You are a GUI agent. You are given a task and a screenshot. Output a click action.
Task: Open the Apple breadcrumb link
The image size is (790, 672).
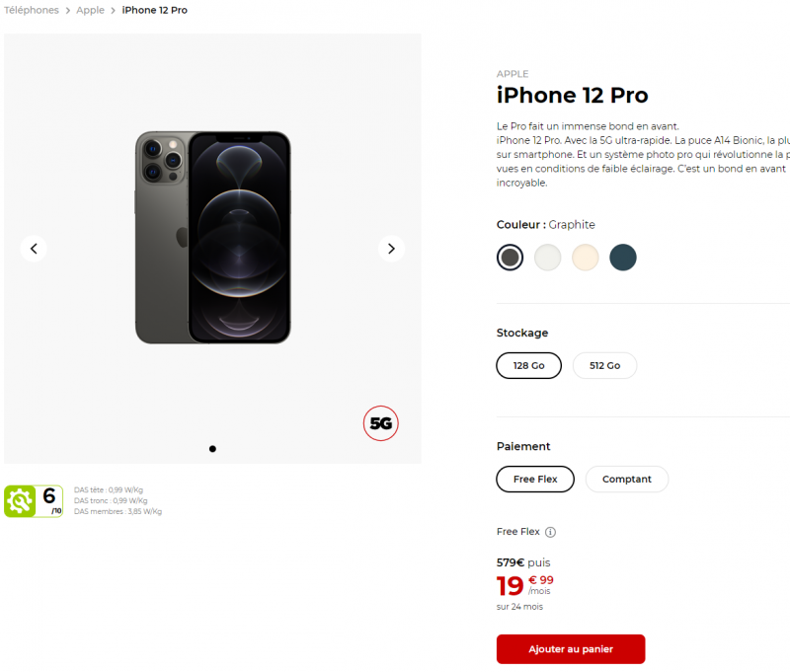pos(90,10)
